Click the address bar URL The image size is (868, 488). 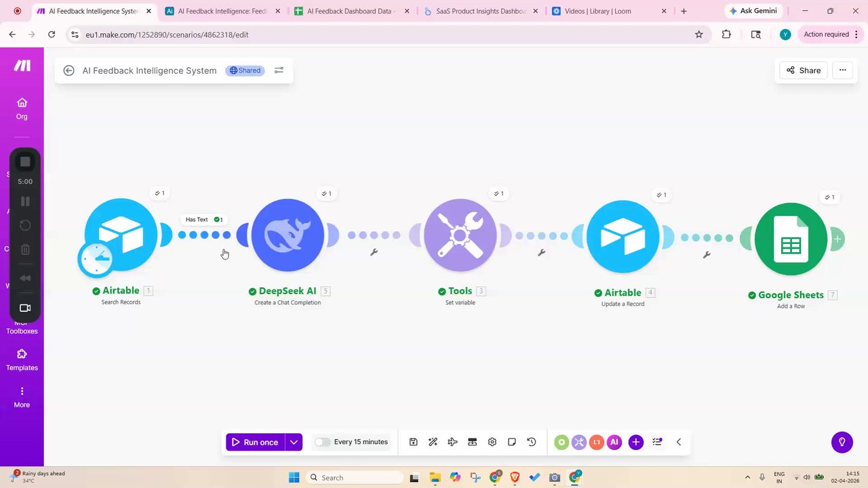pos(167,35)
